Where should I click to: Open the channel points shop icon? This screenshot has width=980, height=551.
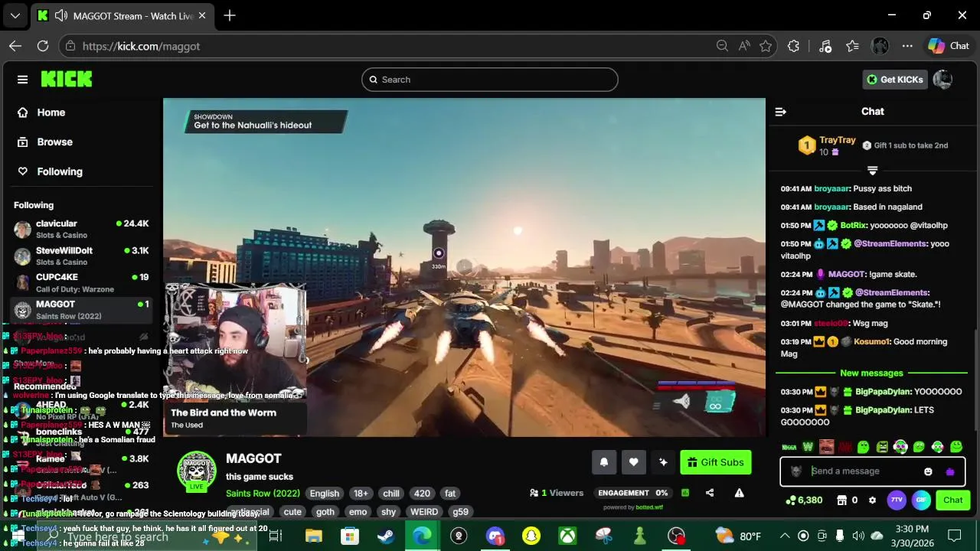(841, 500)
